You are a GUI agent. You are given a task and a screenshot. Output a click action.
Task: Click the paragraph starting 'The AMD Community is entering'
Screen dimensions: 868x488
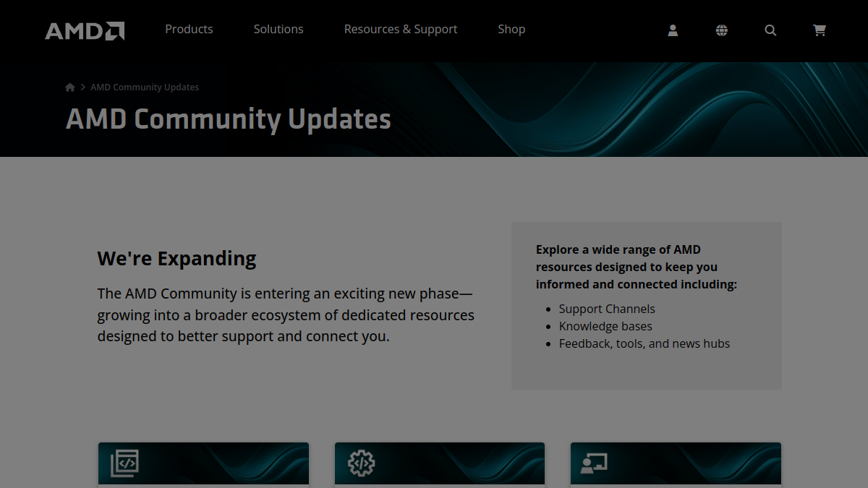pyautogui.click(x=286, y=315)
